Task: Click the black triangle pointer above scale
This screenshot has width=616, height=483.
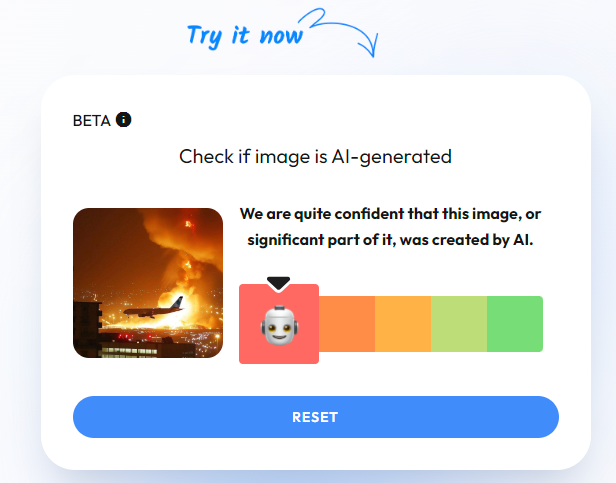Action: 279,284
